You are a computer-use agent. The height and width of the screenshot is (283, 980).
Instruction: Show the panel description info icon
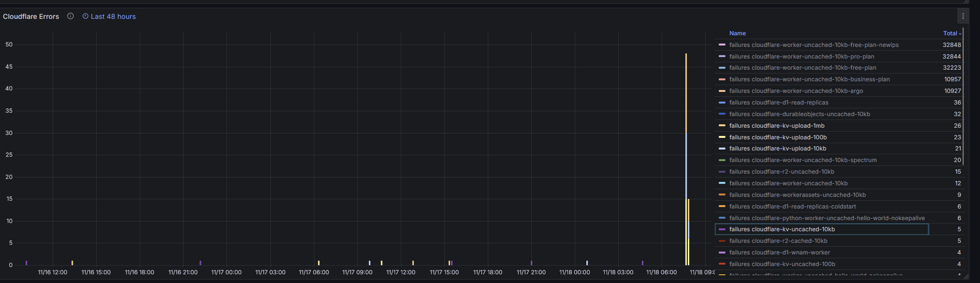(71, 16)
